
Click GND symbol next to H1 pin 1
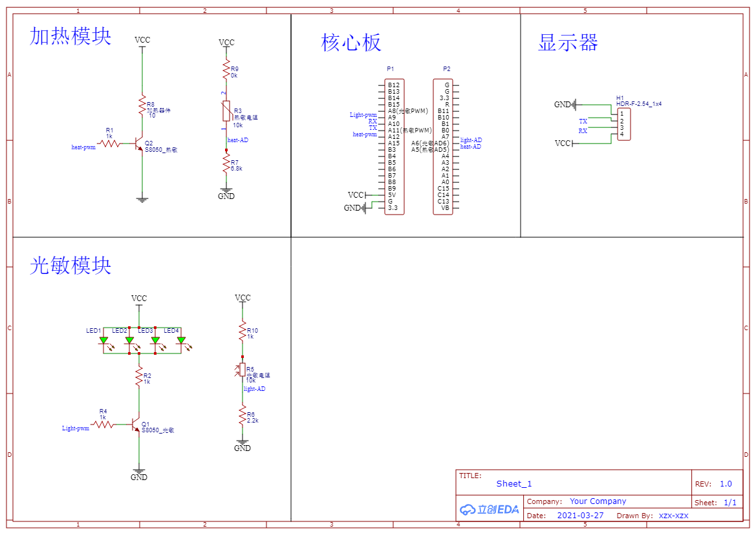click(x=567, y=105)
